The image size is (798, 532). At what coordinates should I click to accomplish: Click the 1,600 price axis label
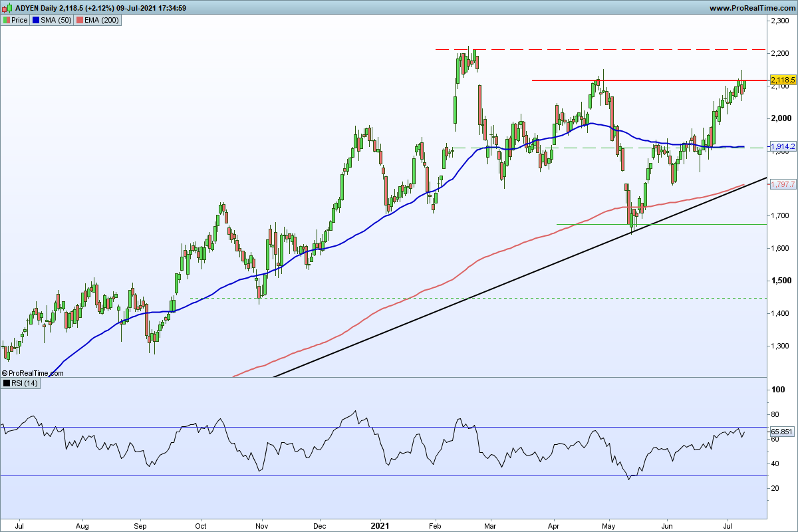(779, 249)
